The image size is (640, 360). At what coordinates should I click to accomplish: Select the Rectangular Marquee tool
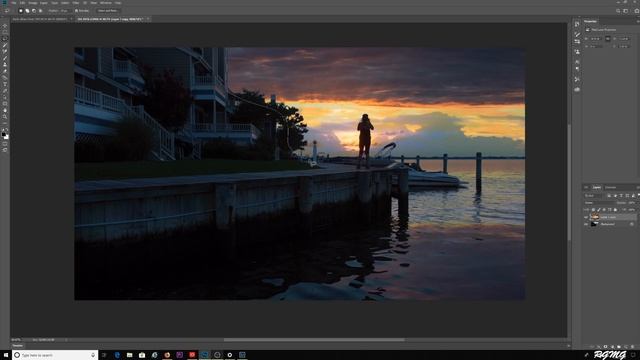(5, 32)
